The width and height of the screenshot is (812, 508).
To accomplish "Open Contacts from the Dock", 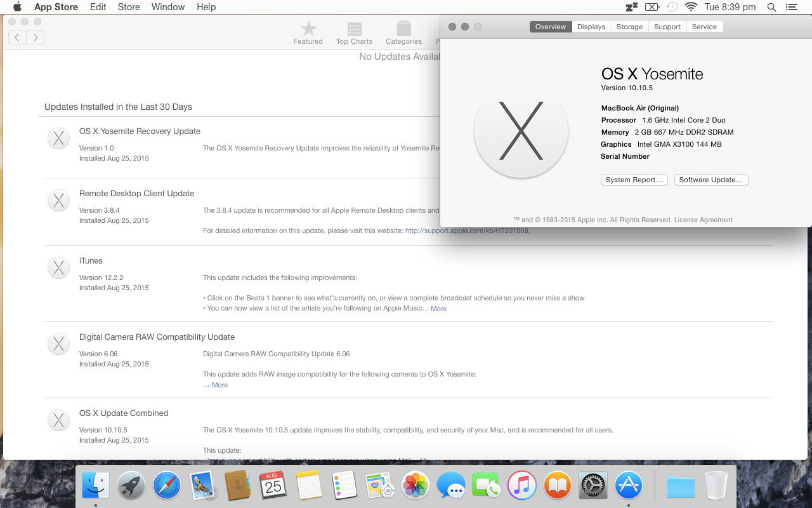I will pos(238,486).
